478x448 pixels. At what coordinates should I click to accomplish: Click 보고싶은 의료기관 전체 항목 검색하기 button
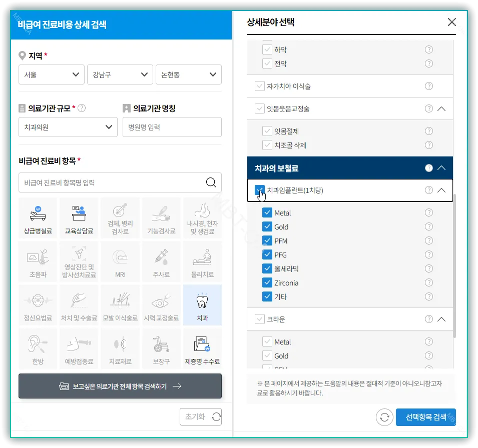tap(120, 385)
